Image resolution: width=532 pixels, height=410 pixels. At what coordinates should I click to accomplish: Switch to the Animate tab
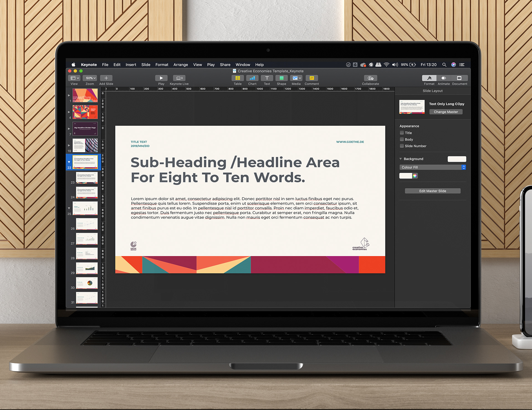444,78
